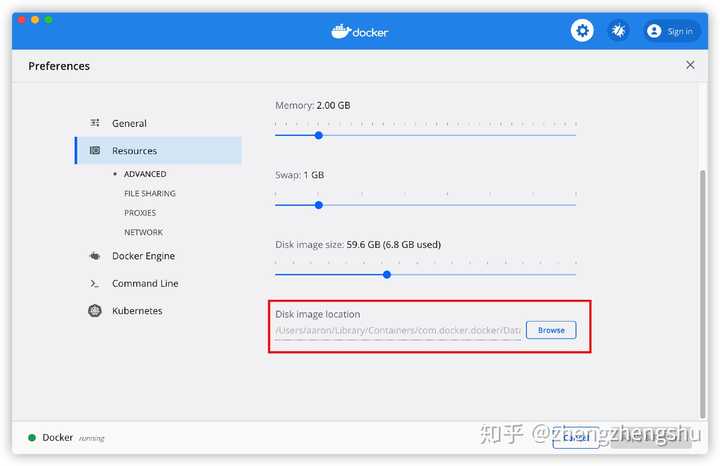Click 'Disk image size: 59.6 GB' text
The height and width of the screenshot is (466, 720).
(358, 244)
